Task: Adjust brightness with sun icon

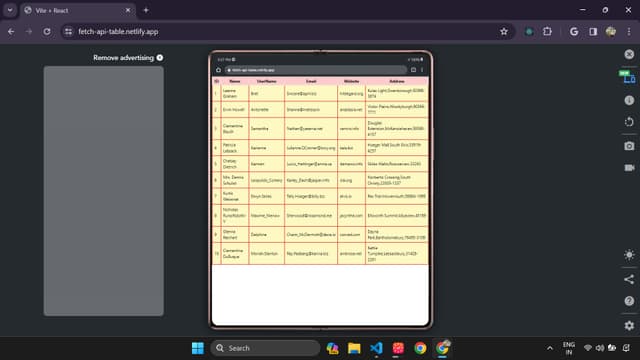Action: click(x=629, y=255)
